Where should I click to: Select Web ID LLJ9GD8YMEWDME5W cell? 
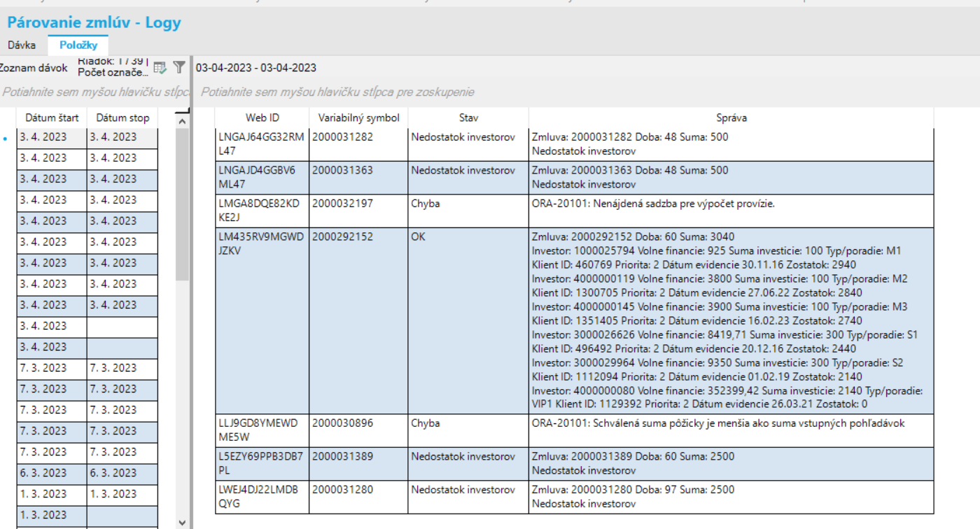coord(262,430)
